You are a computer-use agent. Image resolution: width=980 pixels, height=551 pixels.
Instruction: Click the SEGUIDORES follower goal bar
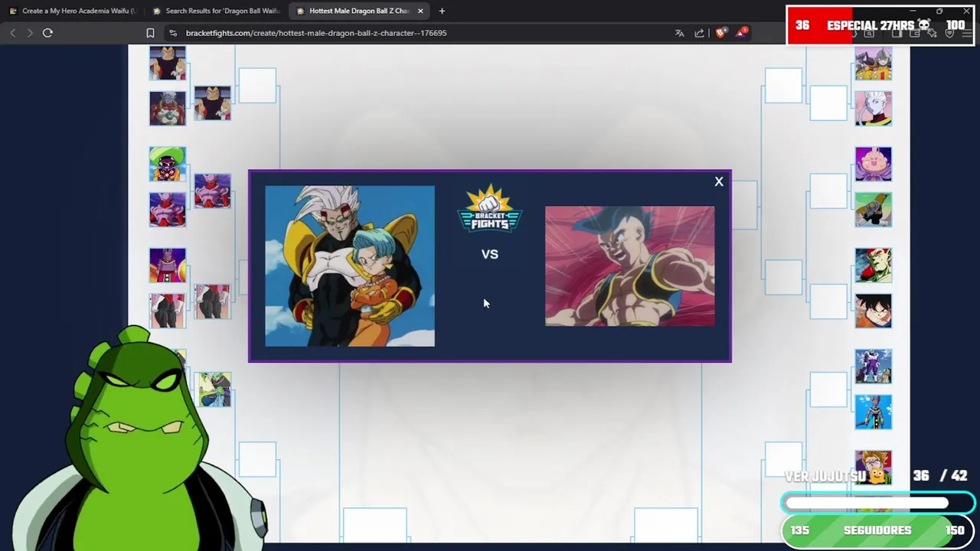point(877,530)
